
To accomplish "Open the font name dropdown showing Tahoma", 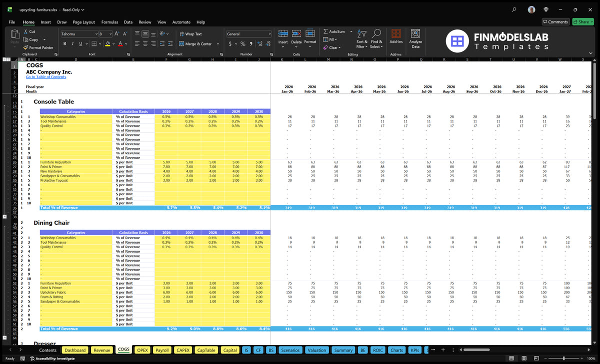I will (x=95, y=34).
